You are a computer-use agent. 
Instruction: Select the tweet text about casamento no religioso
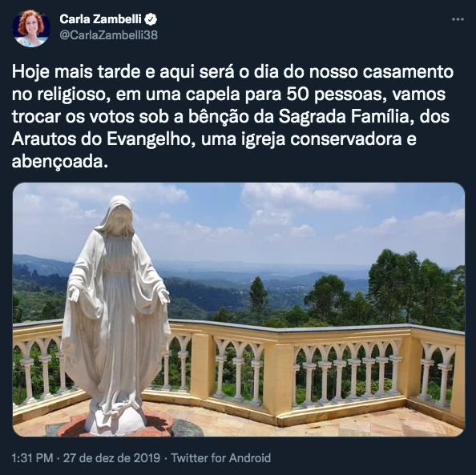232,117
